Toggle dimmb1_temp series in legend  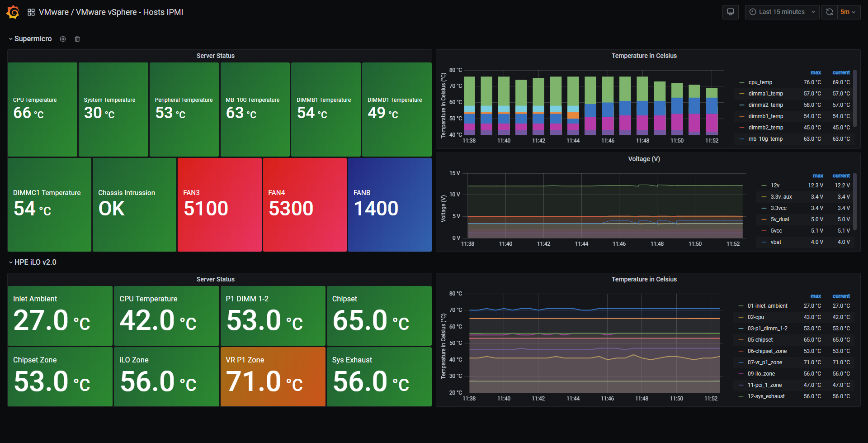click(766, 116)
